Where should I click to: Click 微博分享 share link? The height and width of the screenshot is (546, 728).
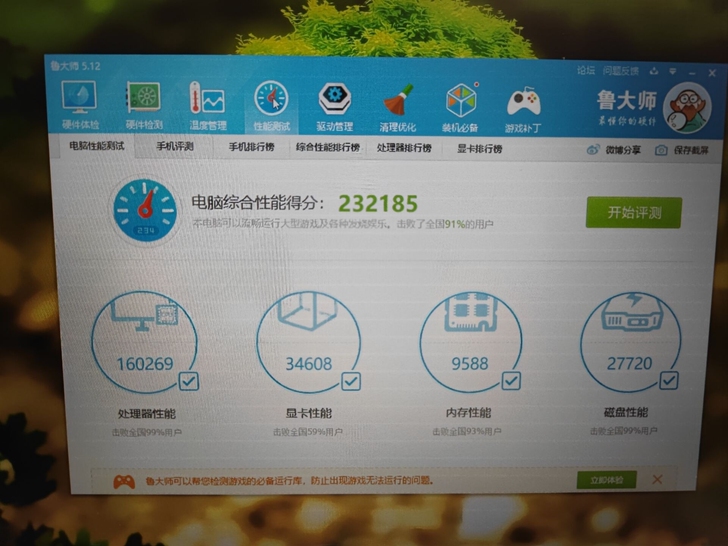tap(623, 150)
